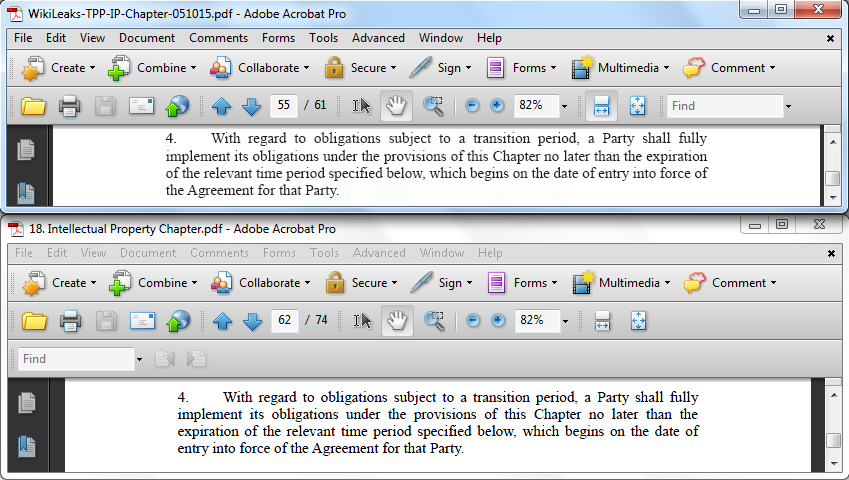Expand the Collaborate dropdown in the WikiLeaks window
849x480 pixels.
306,68
